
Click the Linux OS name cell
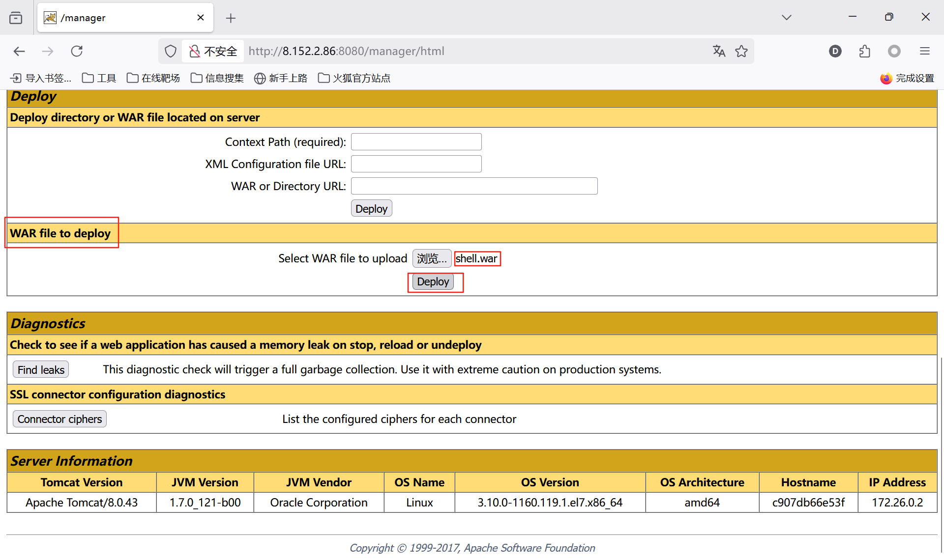(x=419, y=503)
